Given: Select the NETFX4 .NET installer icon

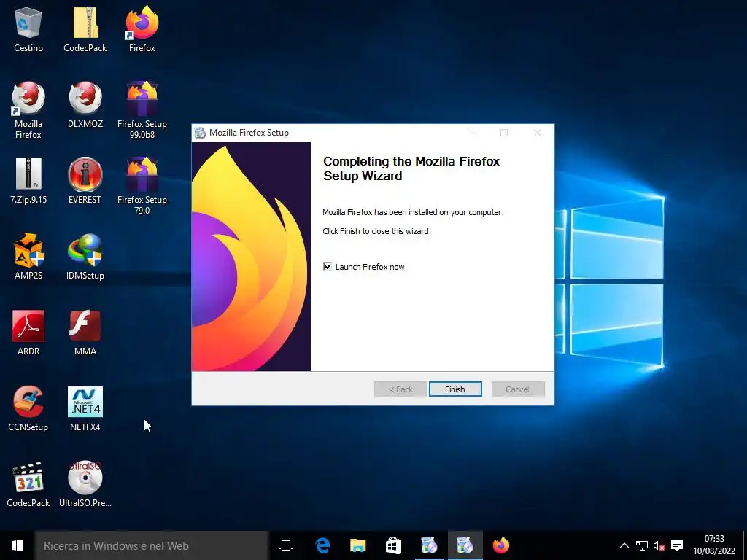Looking at the screenshot, I should coord(85,408).
